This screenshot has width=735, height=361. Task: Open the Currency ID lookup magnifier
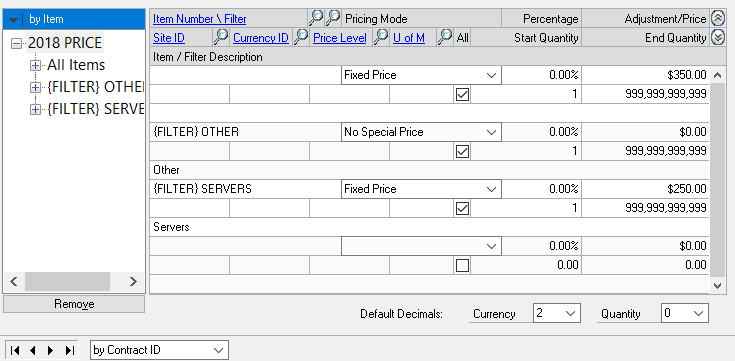(x=301, y=37)
